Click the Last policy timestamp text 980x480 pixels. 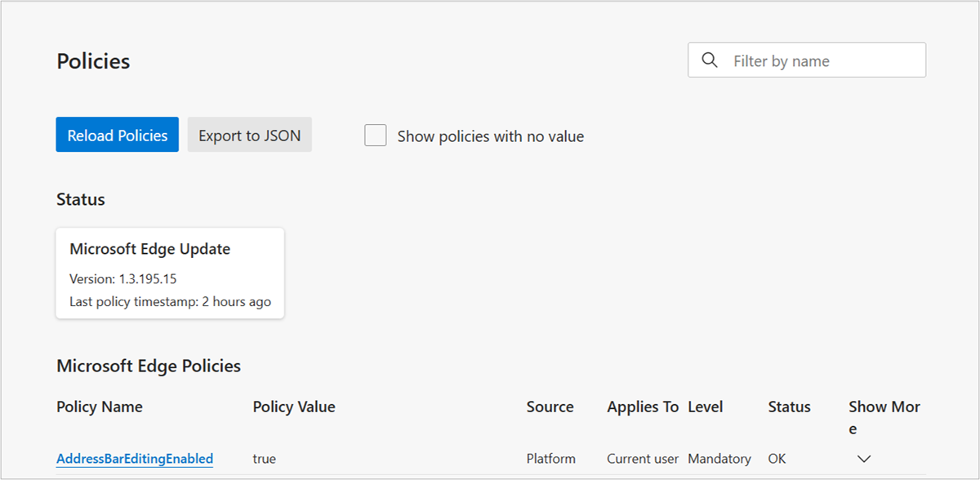(x=169, y=301)
